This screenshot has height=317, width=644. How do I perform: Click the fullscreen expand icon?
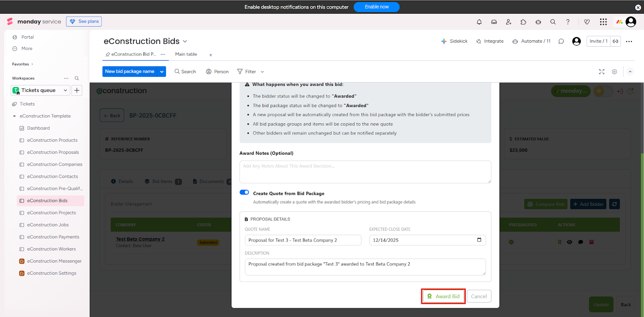click(x=602, y=72)
